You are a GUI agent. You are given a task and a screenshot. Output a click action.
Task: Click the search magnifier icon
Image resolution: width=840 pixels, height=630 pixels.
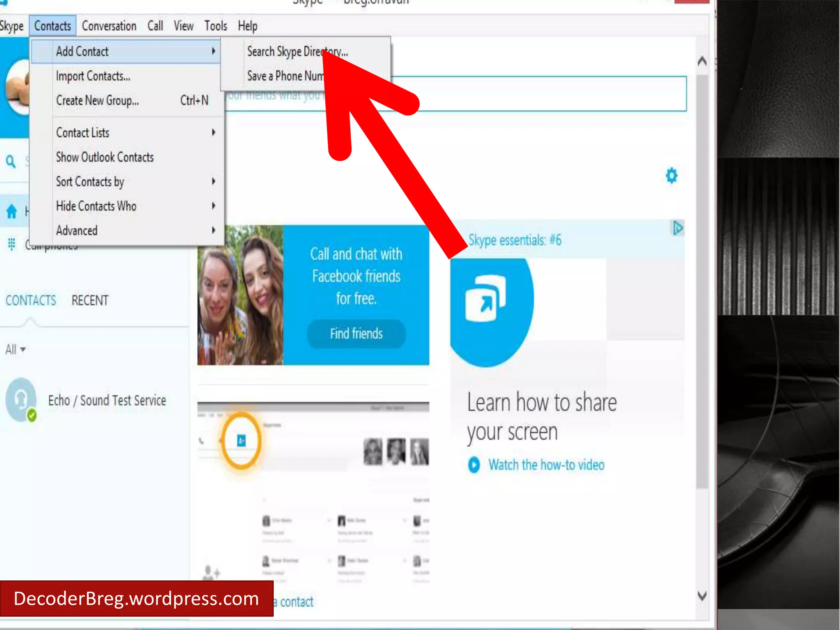pyautogui.click(x=11, y=161)
